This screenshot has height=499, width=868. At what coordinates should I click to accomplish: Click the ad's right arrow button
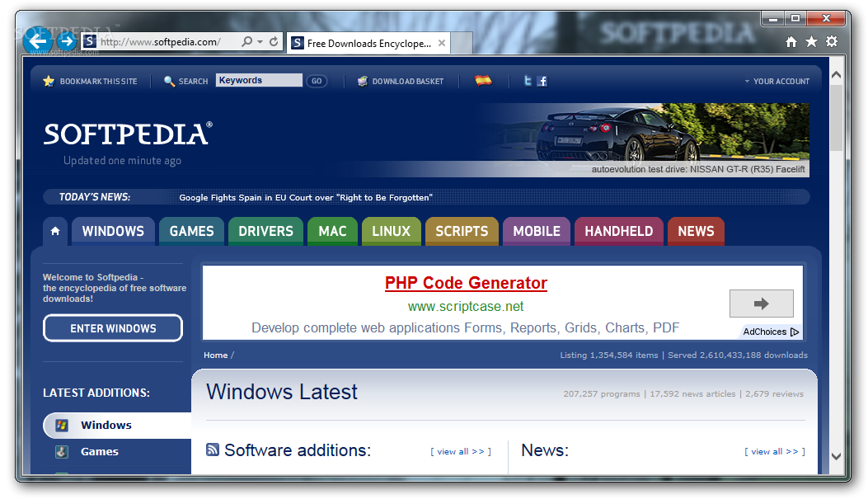tap(761, 304)
